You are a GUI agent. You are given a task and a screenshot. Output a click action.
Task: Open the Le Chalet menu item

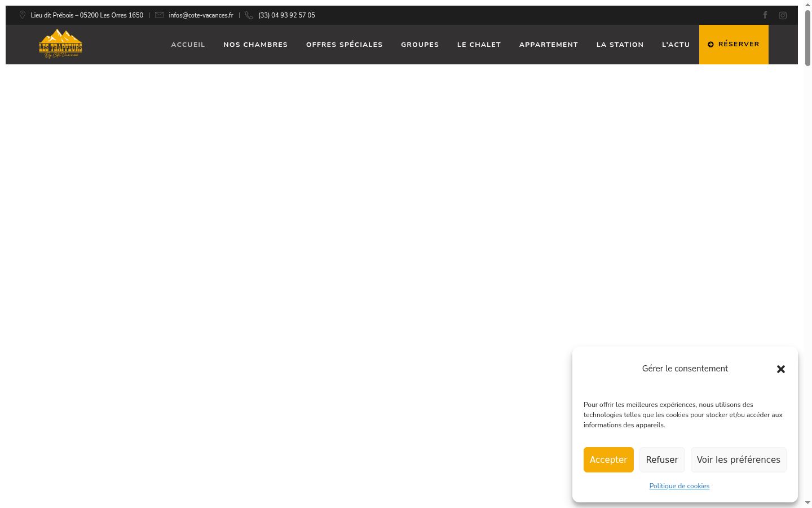click(x=479, y=45)
